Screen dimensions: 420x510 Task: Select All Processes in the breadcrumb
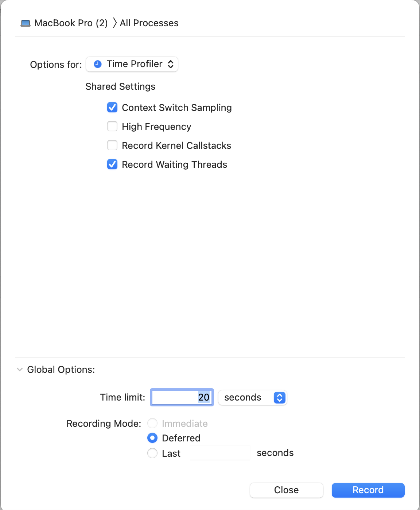pyautogui.click(x=149, y=23)
